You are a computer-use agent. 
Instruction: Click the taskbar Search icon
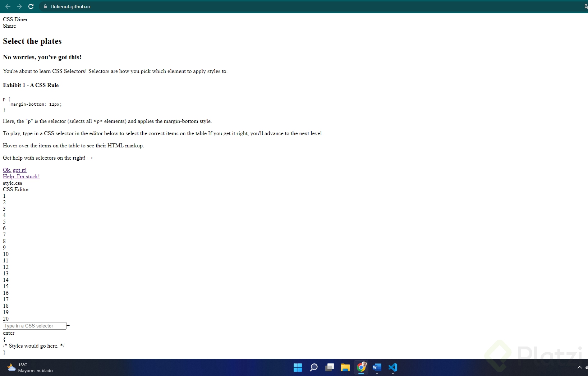(x=313, y=367)
